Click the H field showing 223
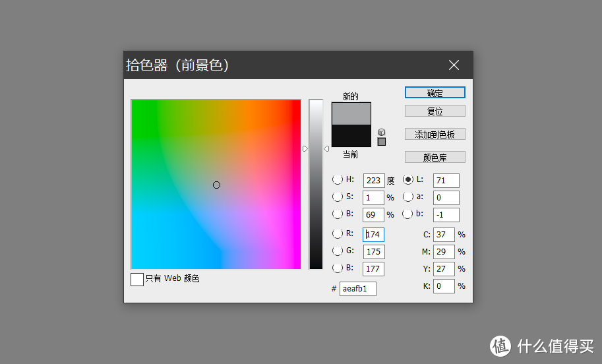The width and height of the screenshot is (602, 364). click(x=374, y=181)
